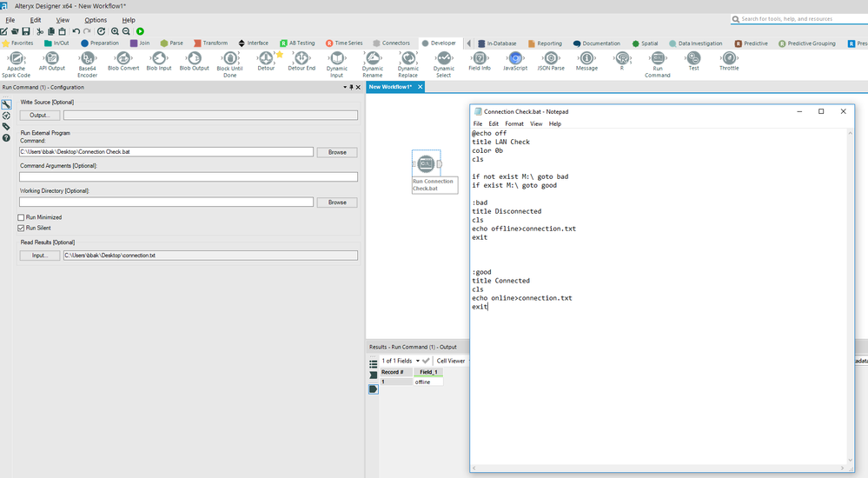868x478 pixels.
Task: Click the Save workflow icon
Action: [x=26, y=31]
